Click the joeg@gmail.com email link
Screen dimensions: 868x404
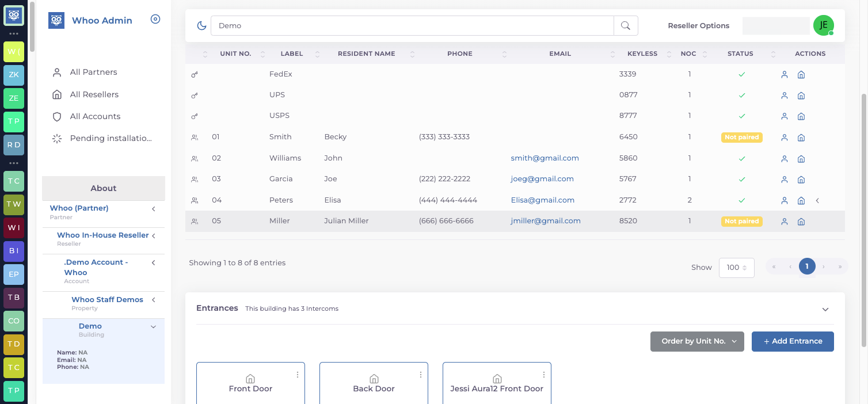pyautogui.click(x=542, y=179)
